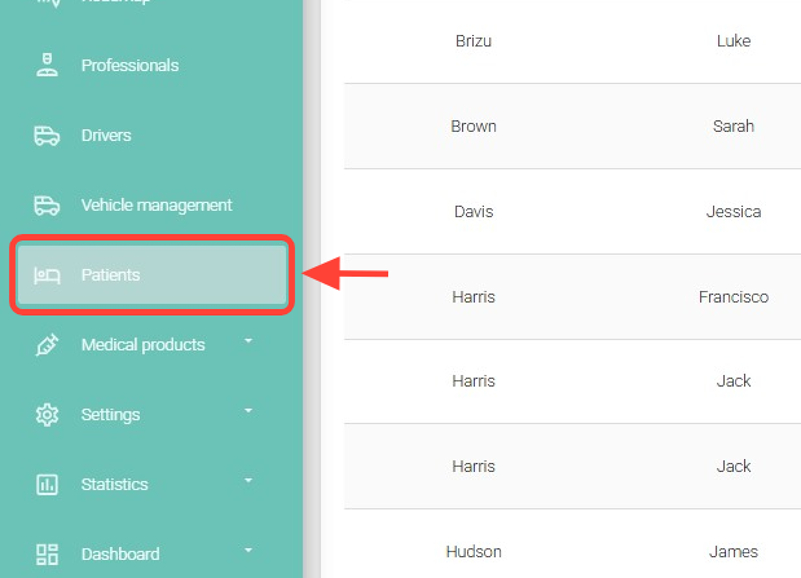Viewport: 801px width, 578px height.
Task: Click the Settings gear icon
Action: coord(47,415)
